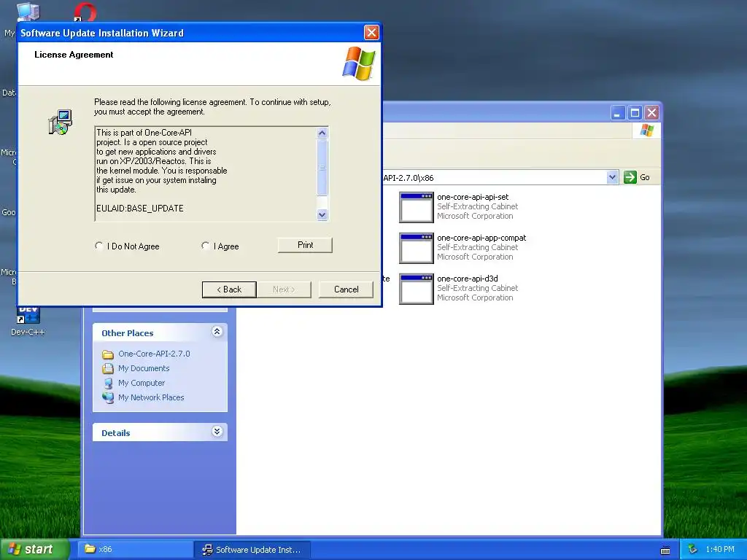Select the I Do Not Agree radio button
Screen dimensions: 747x560
click(x=99, y=246)
